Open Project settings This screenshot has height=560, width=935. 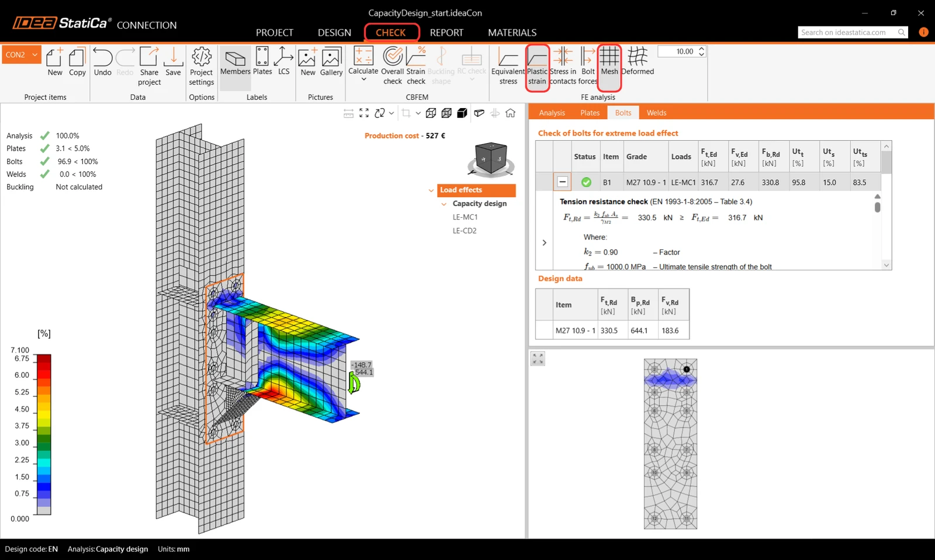202,67
